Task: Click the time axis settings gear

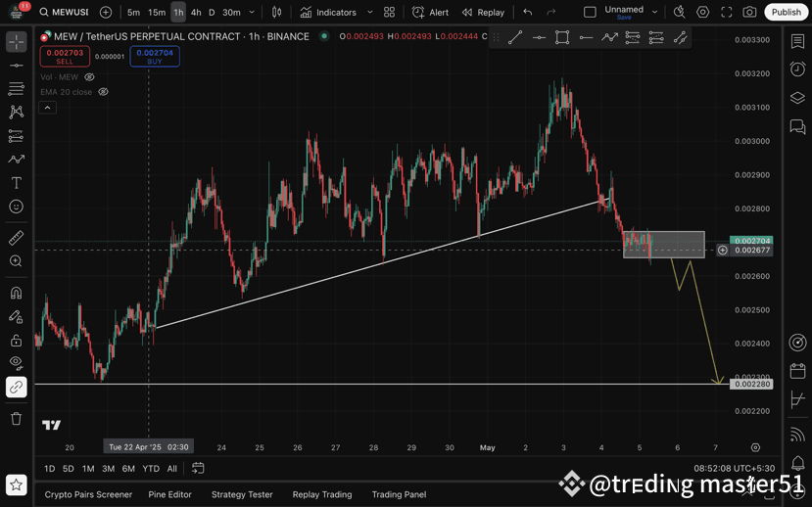Action: [x=755, y=447]
